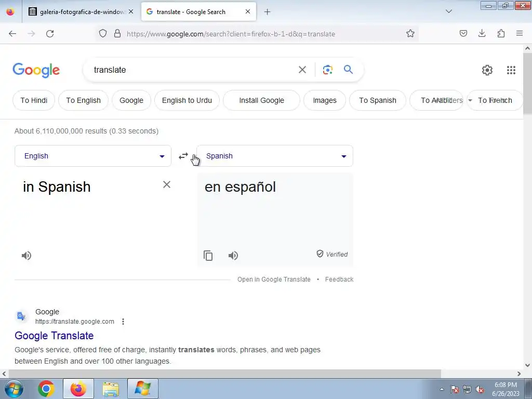This screenshot has width=532, height=399.
Task: Focus the Google search input field
Action: tap(193, 70)
